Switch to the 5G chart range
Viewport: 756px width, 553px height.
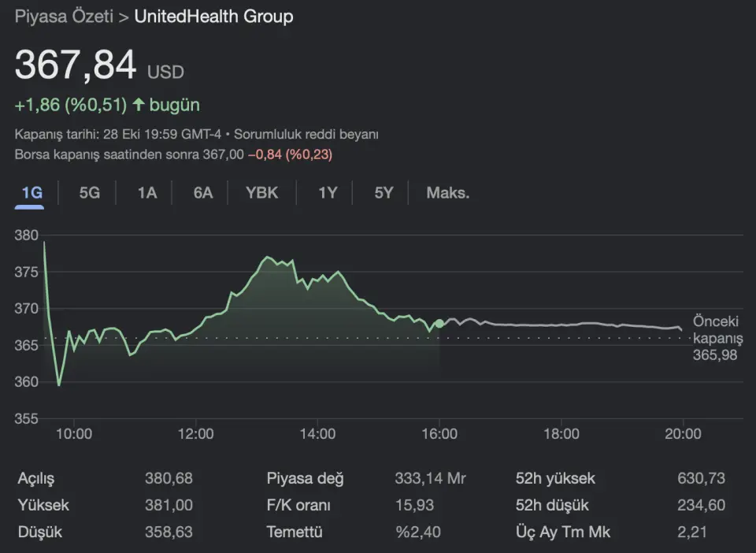[x=90, y=193]
